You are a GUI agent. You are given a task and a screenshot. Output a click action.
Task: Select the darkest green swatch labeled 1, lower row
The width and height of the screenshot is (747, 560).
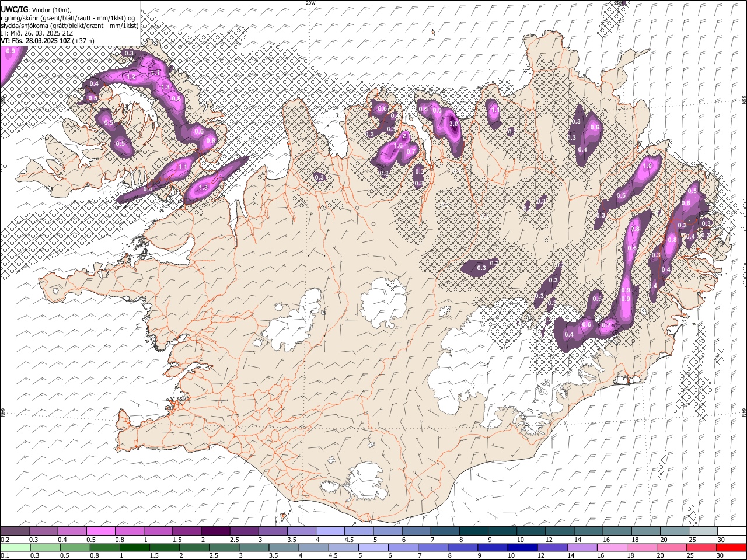134,547
